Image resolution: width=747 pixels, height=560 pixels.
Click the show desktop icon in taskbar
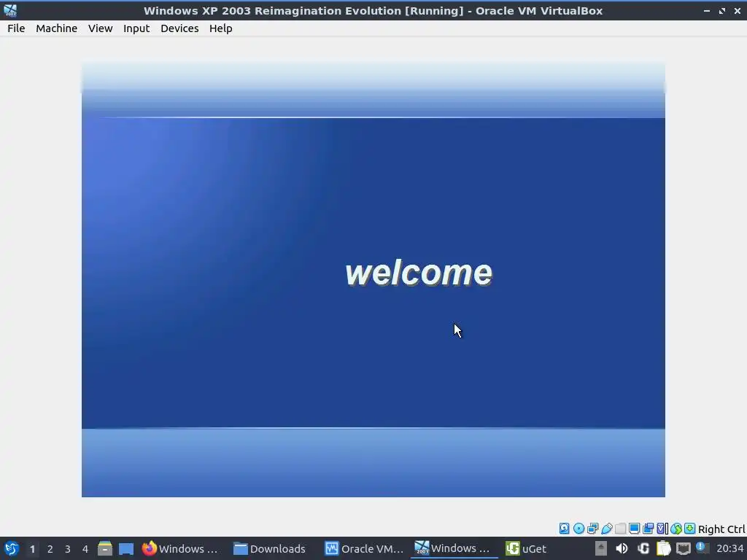(x=126, y=548)
